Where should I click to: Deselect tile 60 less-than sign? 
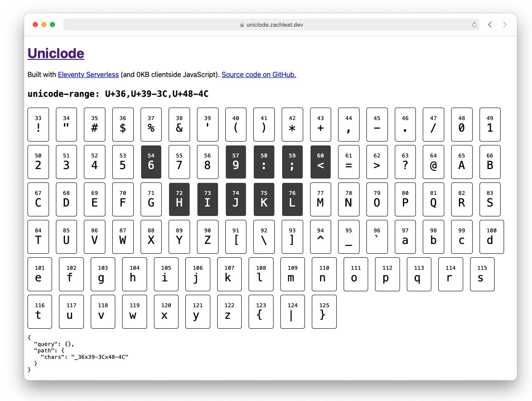click(320, 162)
